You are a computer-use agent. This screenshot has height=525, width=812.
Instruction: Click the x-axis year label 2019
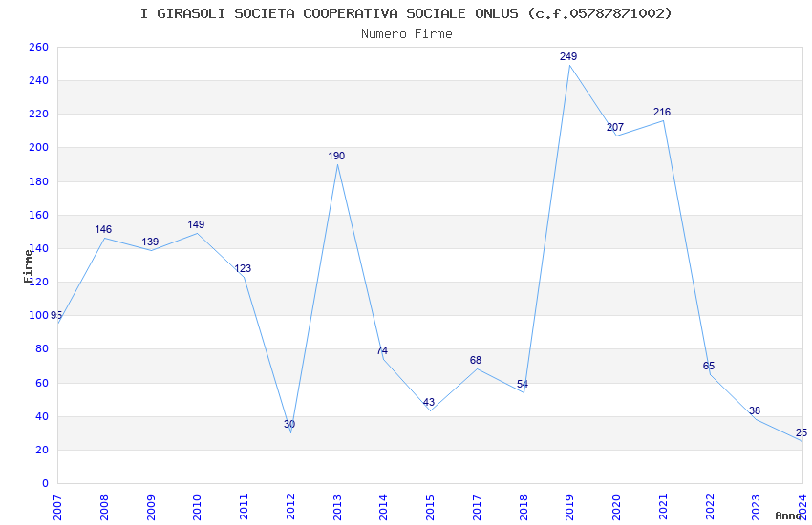click(x=569, y=507)
